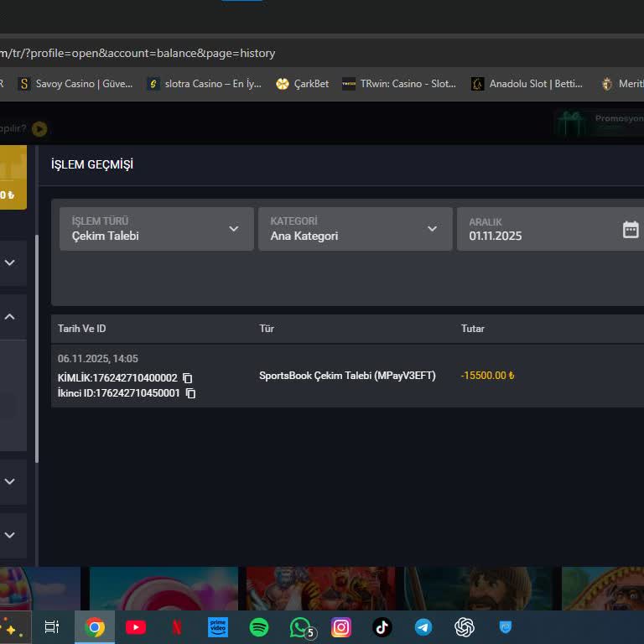Open İşlem Türü dropdown showing Çekim Talebi
This screenshot has height=644, width=644.
(157, 229)
